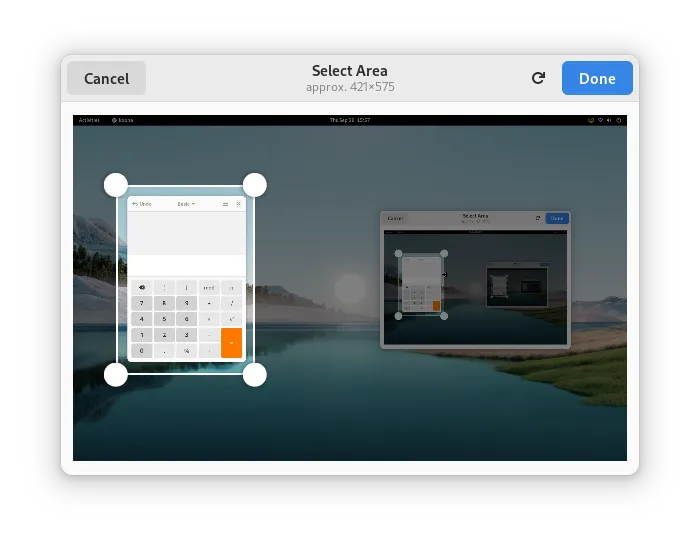The height and width of the screenshot is (542, 700).
Task: Click the nested Select Area window in the preview
Action: click(x=475, y=280)
